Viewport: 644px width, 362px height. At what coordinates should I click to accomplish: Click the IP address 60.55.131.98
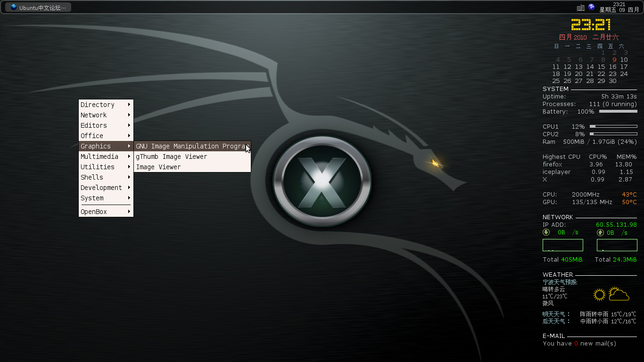coord(616,225)
